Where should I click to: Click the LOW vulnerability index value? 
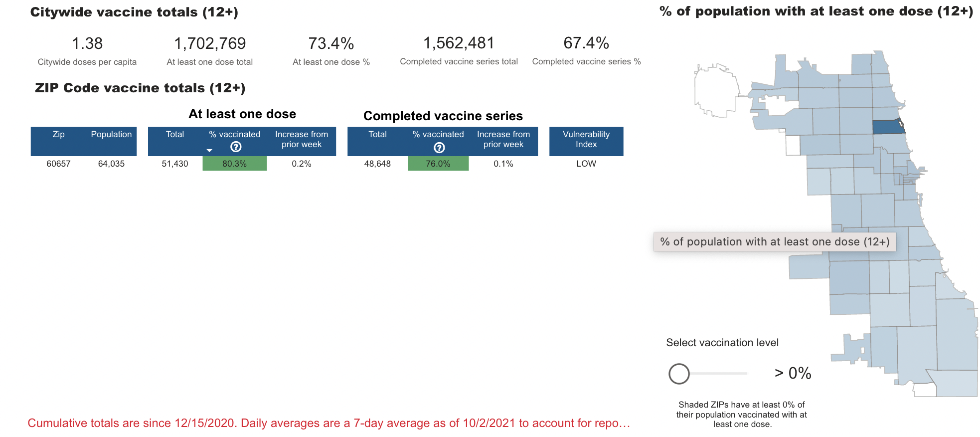click(x=586, y=164)
